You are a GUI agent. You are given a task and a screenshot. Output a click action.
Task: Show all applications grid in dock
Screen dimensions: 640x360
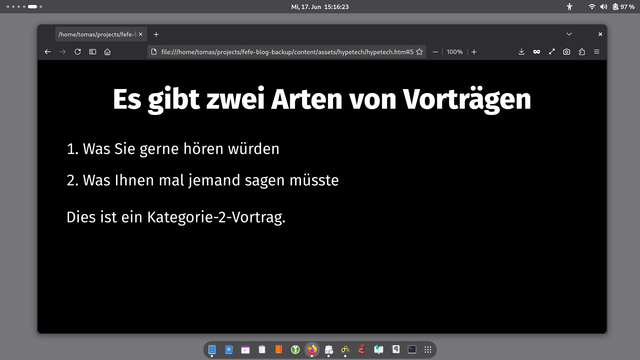point(428,349)
